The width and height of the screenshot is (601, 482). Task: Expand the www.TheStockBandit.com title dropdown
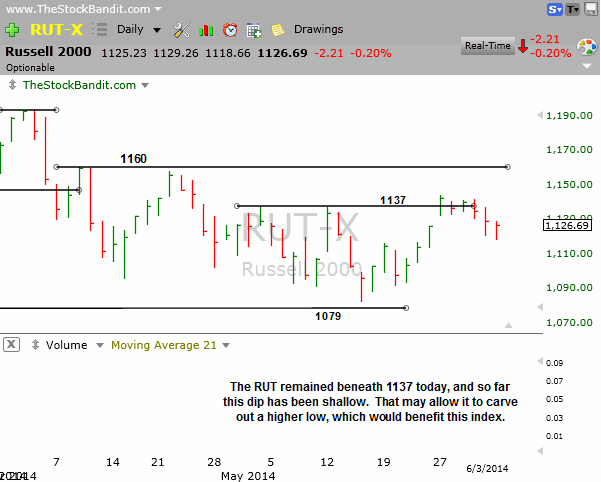point(158,8)
